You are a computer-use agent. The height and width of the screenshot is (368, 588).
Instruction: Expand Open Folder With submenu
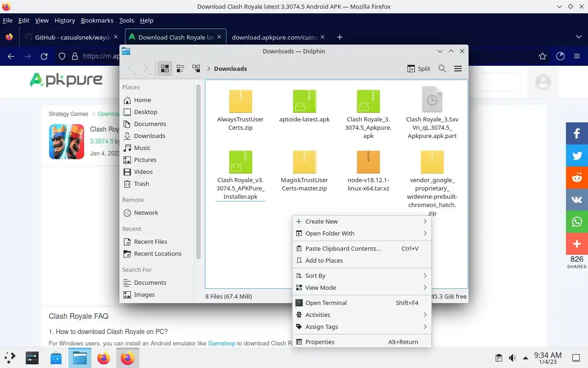(x=362, y=233)
